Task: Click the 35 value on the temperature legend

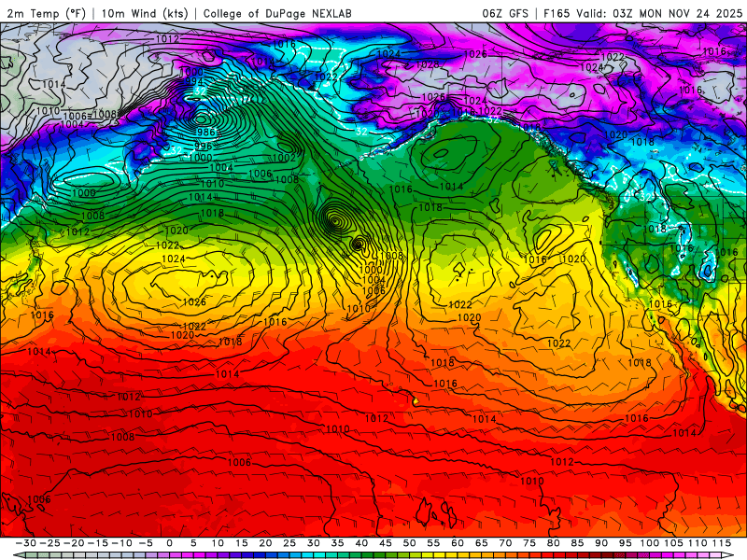Action: [337, 543]
